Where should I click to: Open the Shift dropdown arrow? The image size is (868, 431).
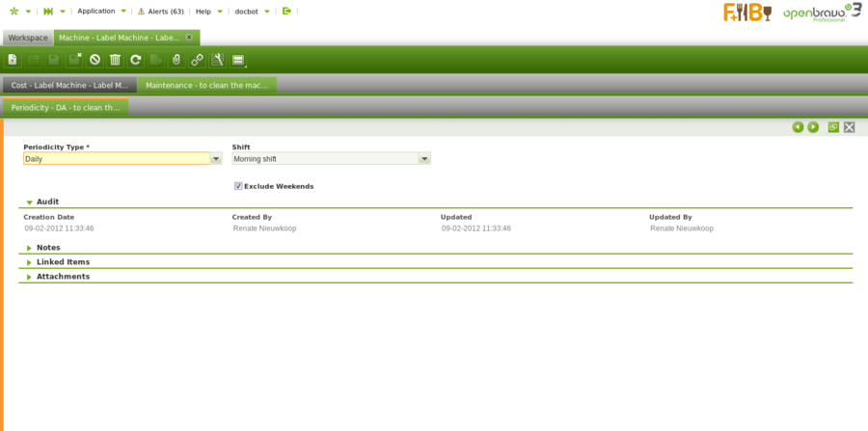[424, 159]
